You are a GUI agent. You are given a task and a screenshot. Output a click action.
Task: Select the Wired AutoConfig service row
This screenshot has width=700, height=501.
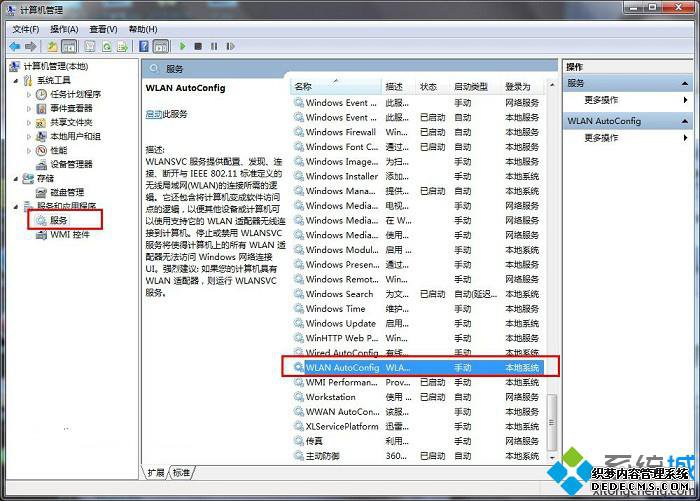tap(418, 353)
